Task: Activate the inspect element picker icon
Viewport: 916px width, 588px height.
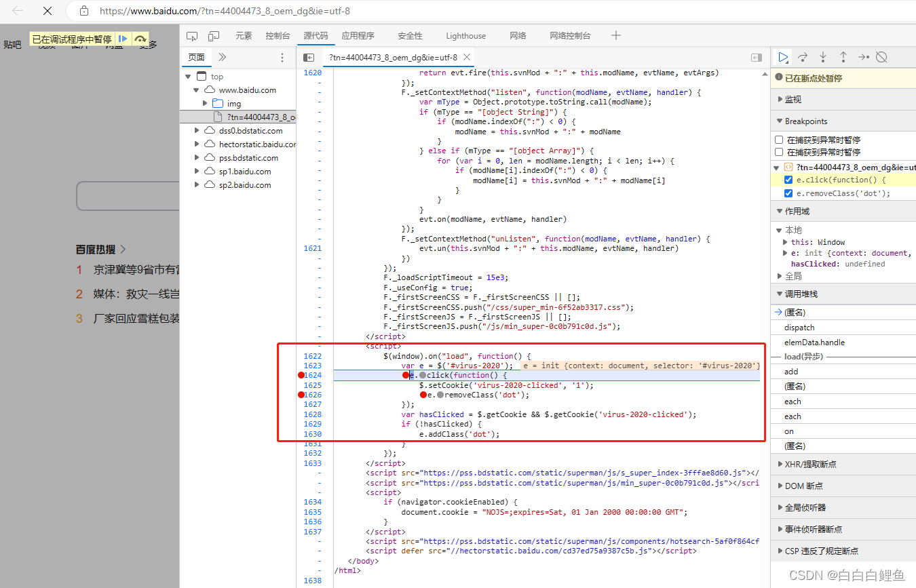Action: (x=192, y=36)
